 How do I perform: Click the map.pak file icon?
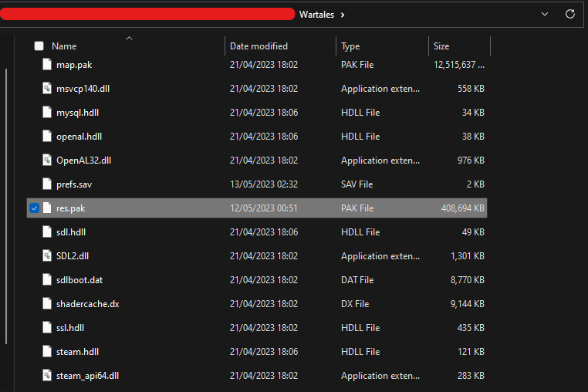pyautogui.click(x=46, y=65)
